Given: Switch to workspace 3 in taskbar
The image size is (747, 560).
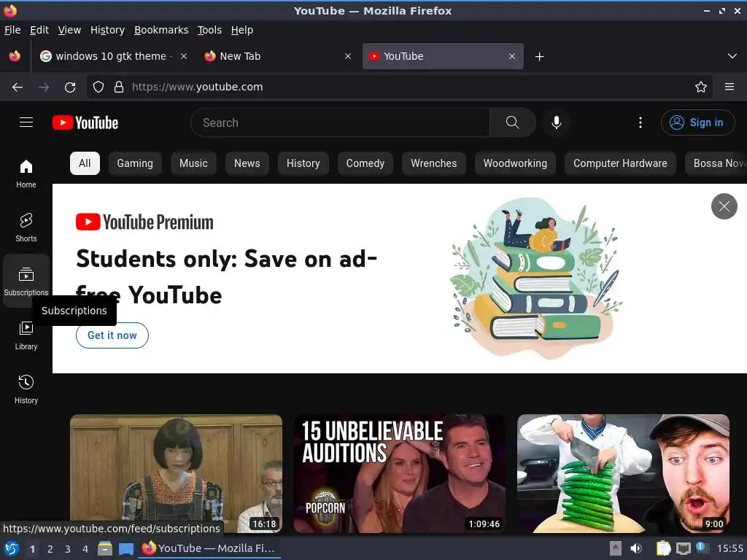Looking at the screenshot, I should click(68, 549).
